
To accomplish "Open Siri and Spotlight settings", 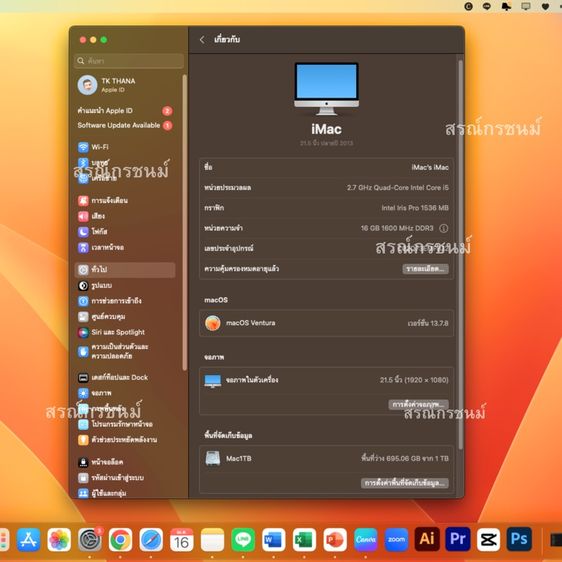I will 111,333.
